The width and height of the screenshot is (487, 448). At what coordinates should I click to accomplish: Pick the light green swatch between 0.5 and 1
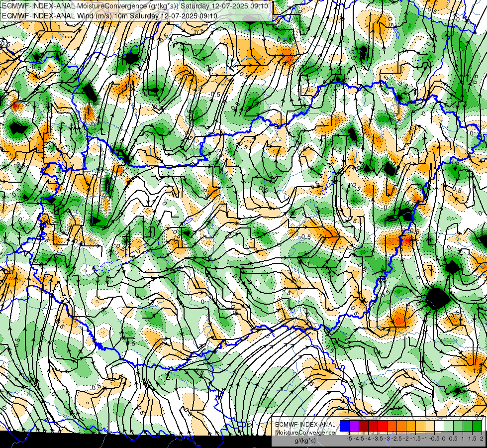tap(458, 426)
